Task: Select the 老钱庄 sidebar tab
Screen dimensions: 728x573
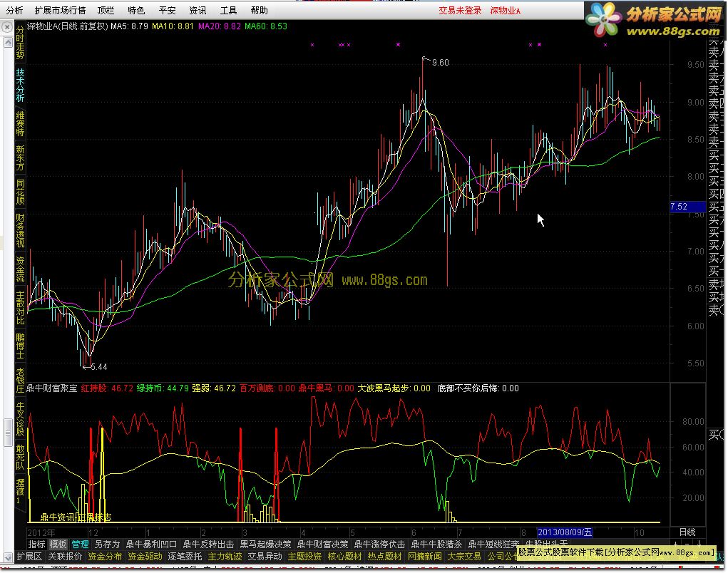Action: (20, 381)
